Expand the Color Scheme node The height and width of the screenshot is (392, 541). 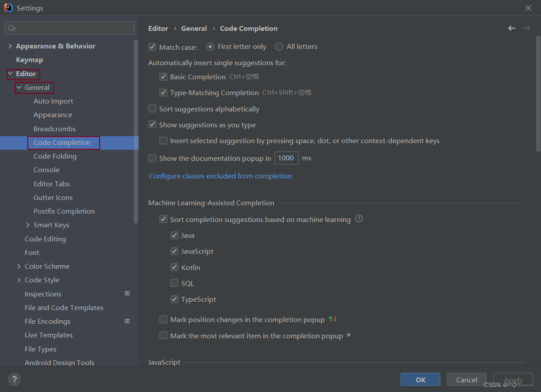(x=19, y=266)
